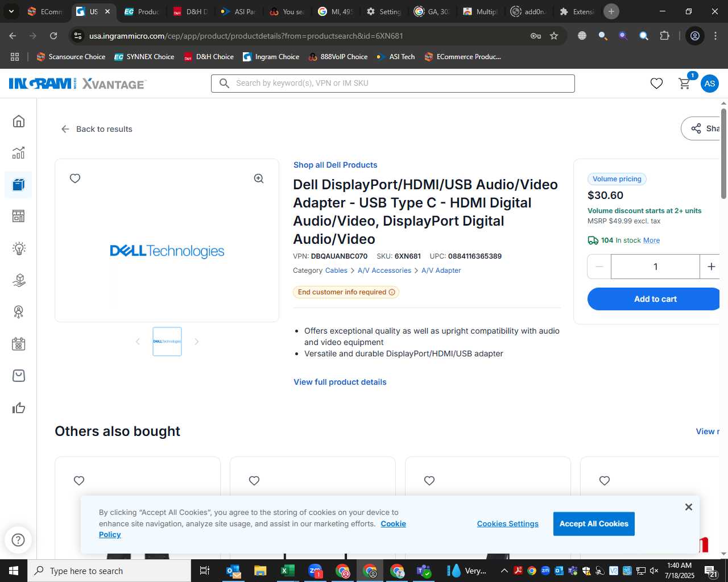Select the products box sidebar icon
The width and height of the screenshot is (728, 582).
pos(19,185)
